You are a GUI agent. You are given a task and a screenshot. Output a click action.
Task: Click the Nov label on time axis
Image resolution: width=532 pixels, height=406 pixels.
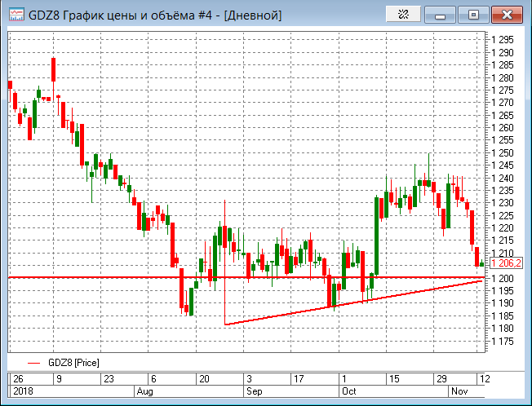[x=461, y=392]
